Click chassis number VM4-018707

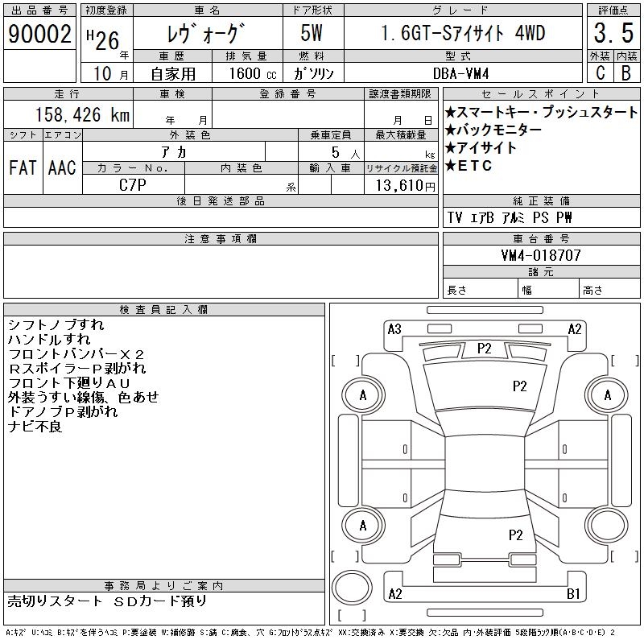click(541, 255)
